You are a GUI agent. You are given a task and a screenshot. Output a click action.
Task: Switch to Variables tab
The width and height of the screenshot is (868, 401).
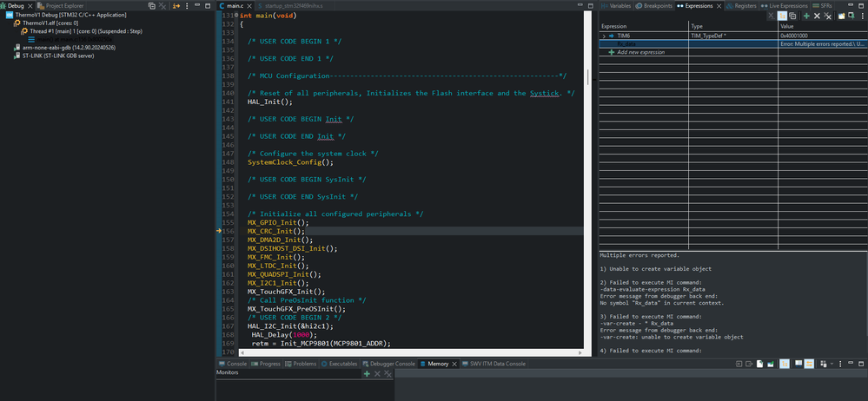coord(616,5)
